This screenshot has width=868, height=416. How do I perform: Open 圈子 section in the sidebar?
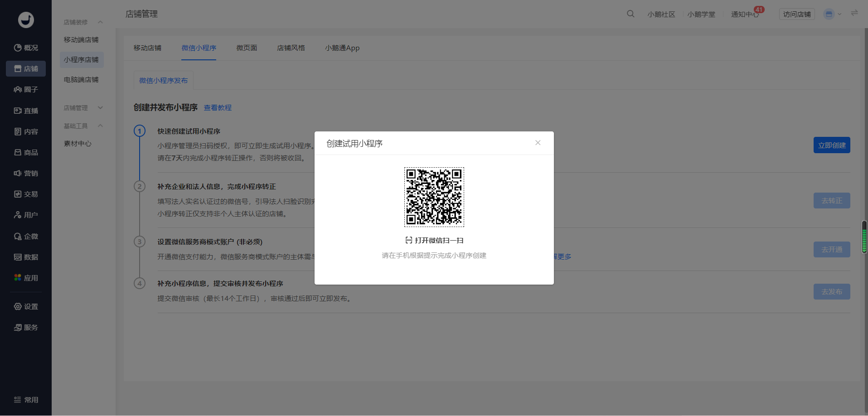pyautogui.click(x=26, y=89)
